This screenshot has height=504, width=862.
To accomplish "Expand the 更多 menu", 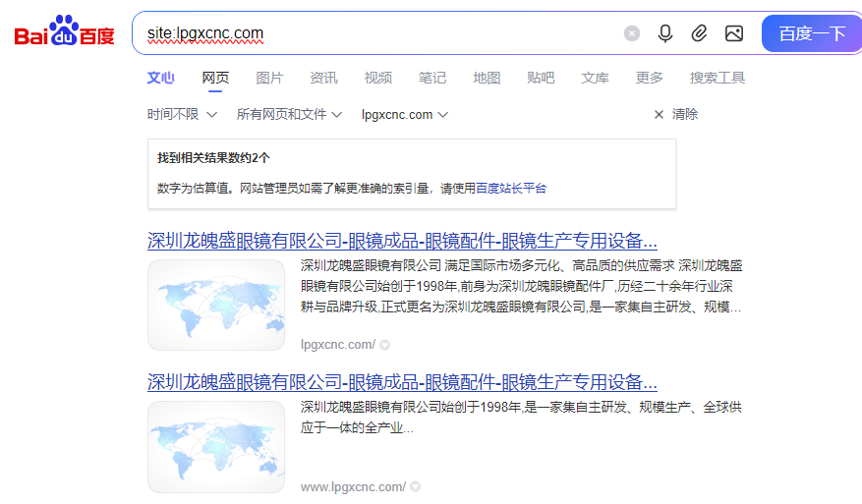I will tap(650, 78).
